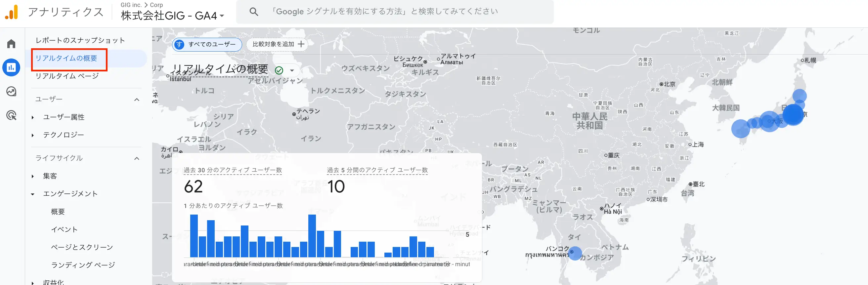Click the search magnifier icon
The height and width of the screenshot is (285, 868).
(254, 12)
